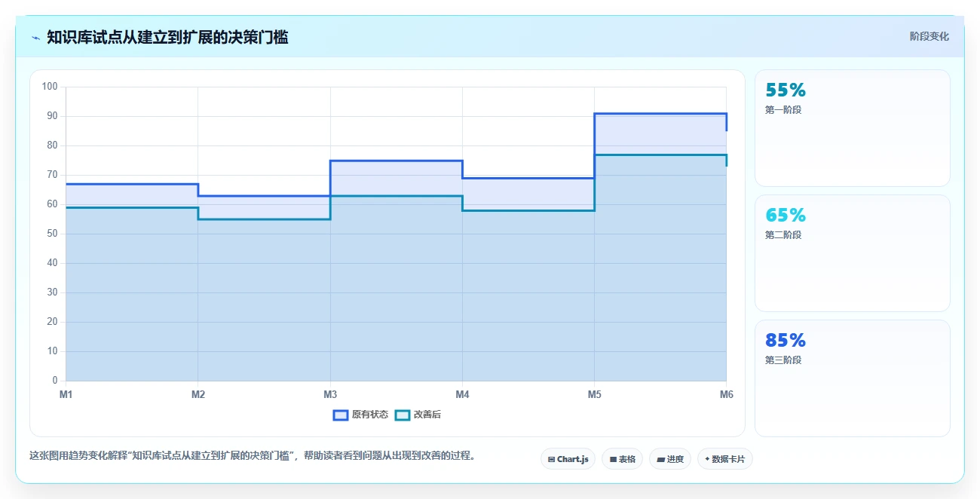Viewport: 980px width, 499px height.
Task: Click the Chart.js tag
Action: click(x=568, y=459)
